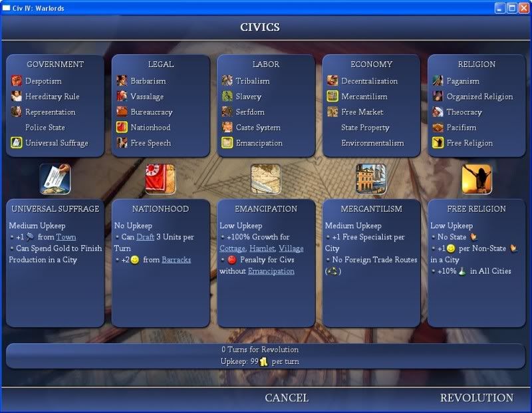Open the Town link in the Universal Suffrage description
This screenshot has height=413, width=532.
(x=66, y=237)
